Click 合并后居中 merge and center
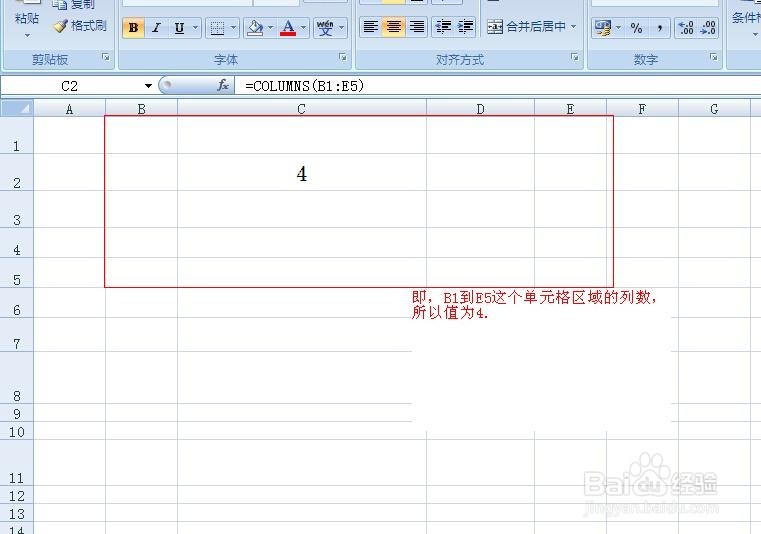 [526, 26]
